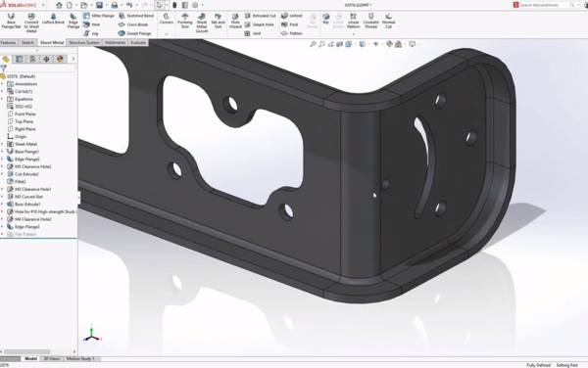The height and width of the screenshot is (368, 588).
Task: Expand the Edge-Flange2 feature
Action: click(x=2, y=160)
